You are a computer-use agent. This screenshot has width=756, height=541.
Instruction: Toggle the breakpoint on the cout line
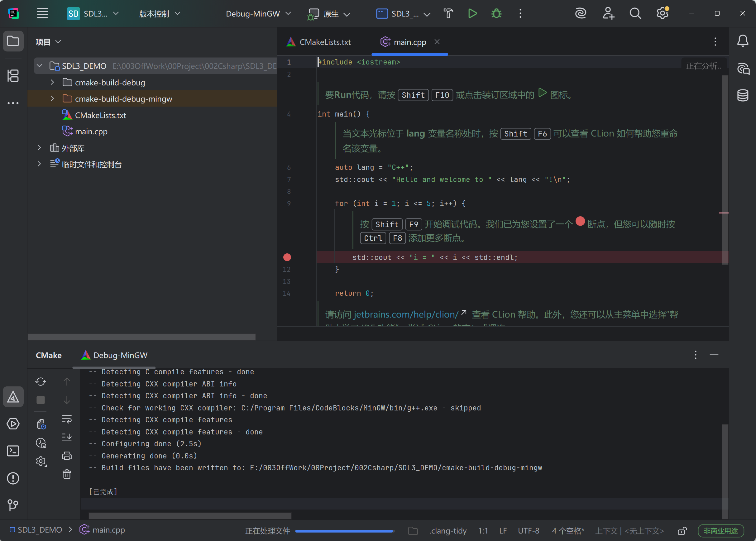coord(287,257)
